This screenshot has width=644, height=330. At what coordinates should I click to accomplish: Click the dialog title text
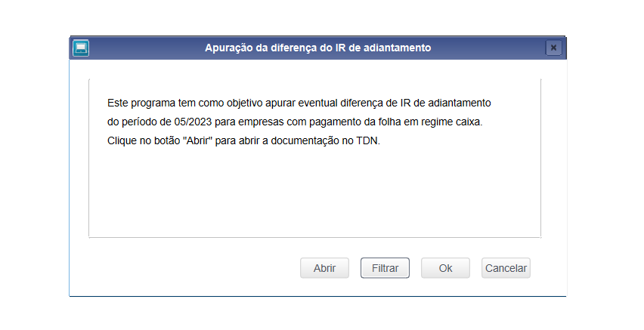pos(318,48)
